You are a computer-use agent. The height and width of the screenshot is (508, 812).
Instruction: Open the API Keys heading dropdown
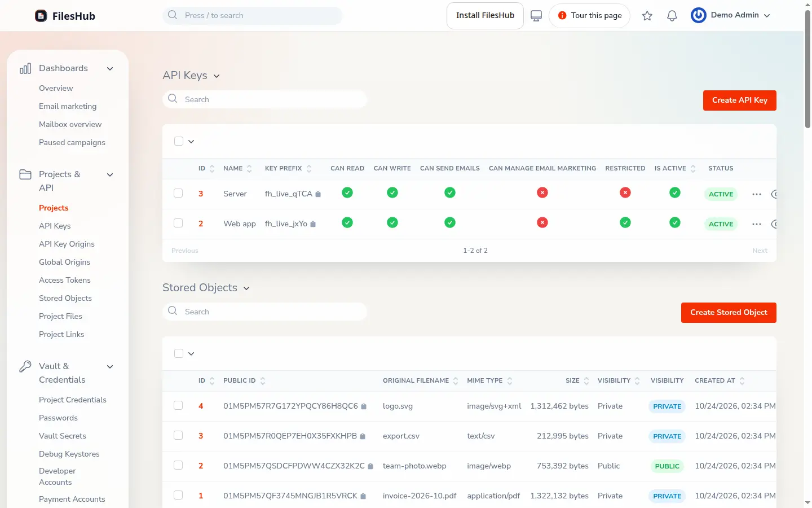tap(217, 76)
